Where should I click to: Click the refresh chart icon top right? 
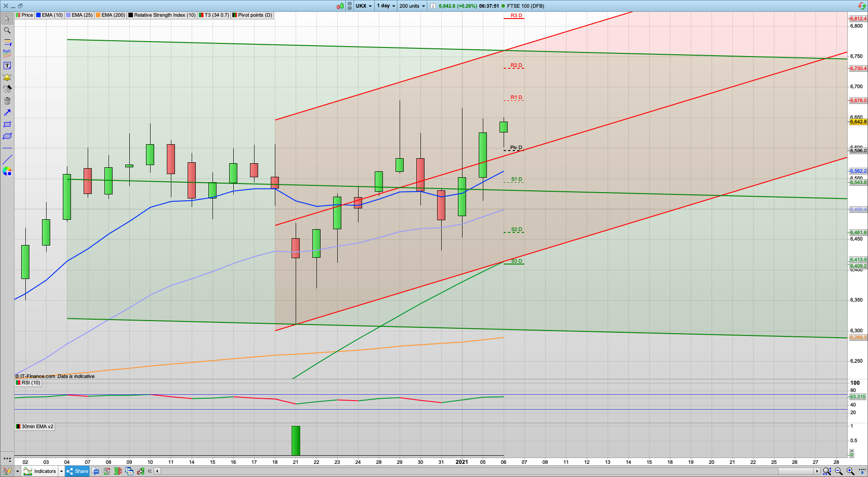click(x=862, y=6)
